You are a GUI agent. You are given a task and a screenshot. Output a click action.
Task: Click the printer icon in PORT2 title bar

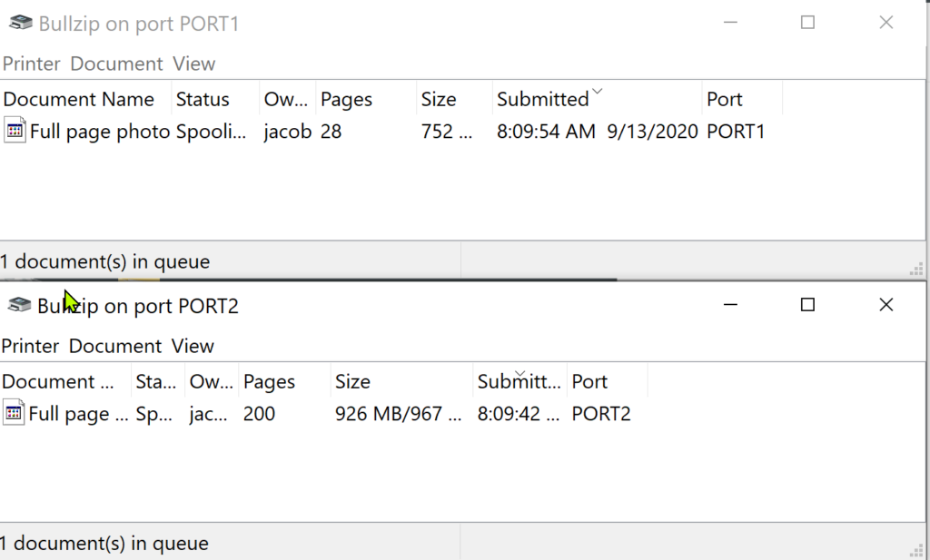pyautogui.click(x=20, y=305)
